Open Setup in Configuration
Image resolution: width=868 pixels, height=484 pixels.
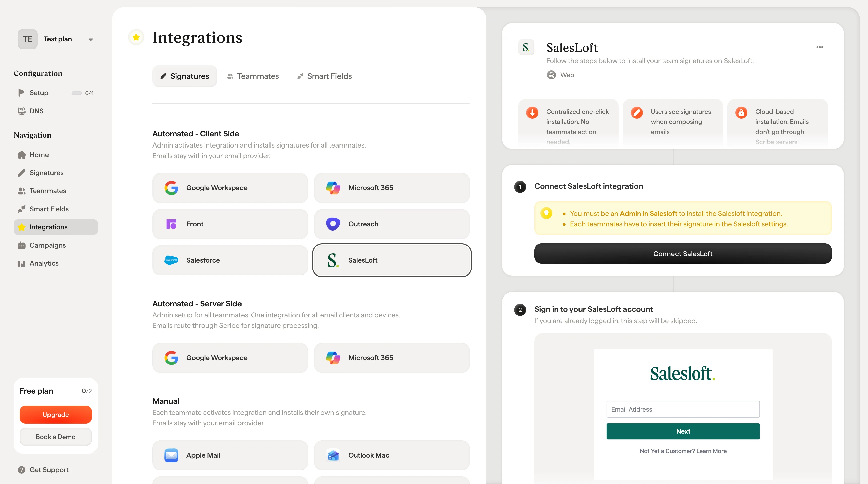coord(56,93)
